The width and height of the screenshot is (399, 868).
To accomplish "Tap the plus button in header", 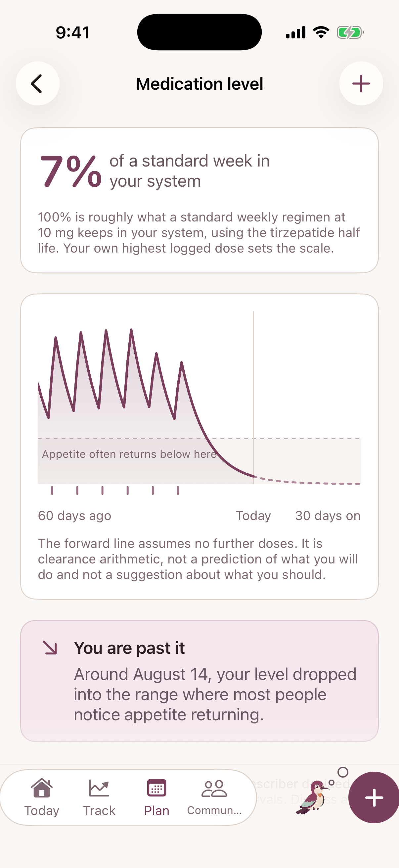I will coord(361,83).
